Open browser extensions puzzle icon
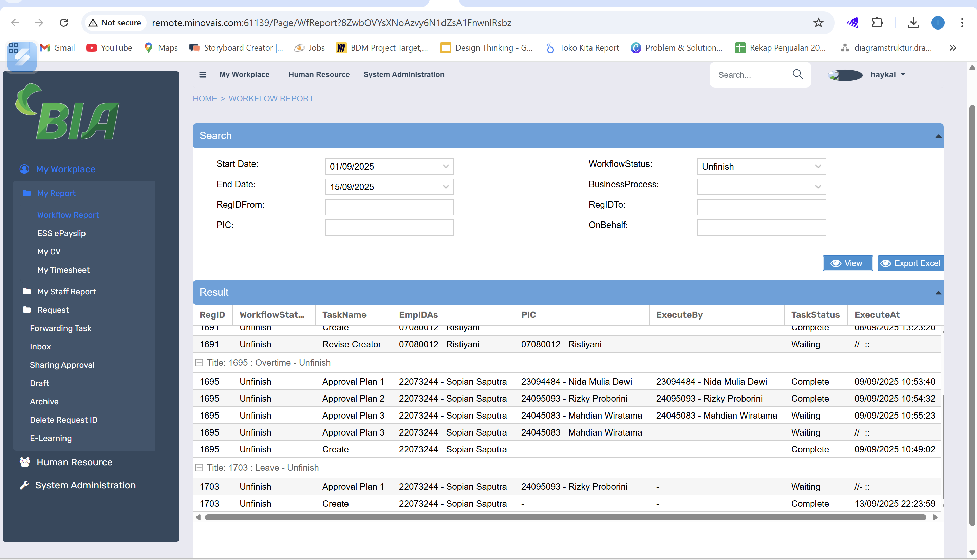This screenshot has height=560, width=977. 877,23
